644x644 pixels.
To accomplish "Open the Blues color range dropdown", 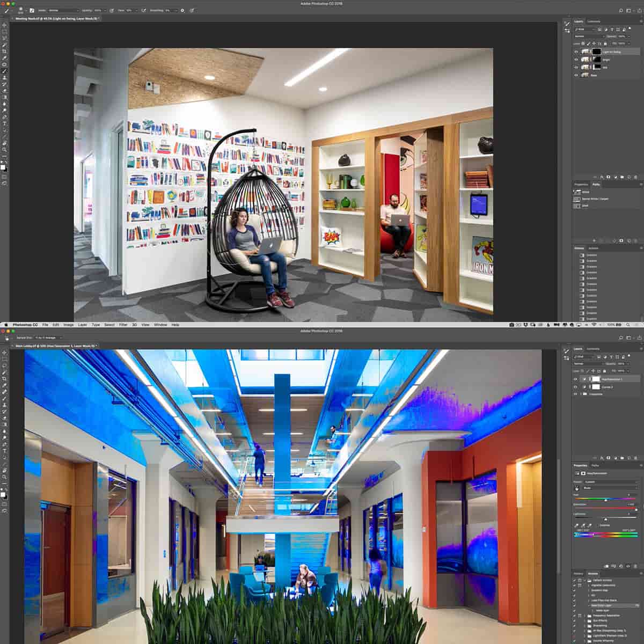I will point(610,488).
